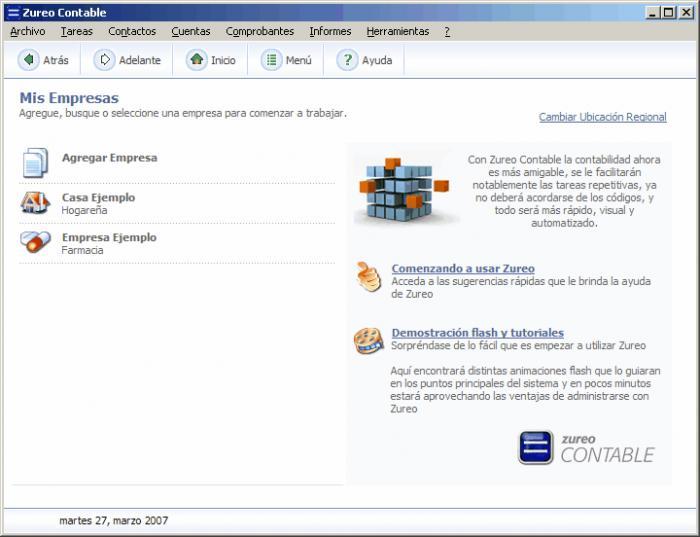Open the Comprobantes menu

260,32
